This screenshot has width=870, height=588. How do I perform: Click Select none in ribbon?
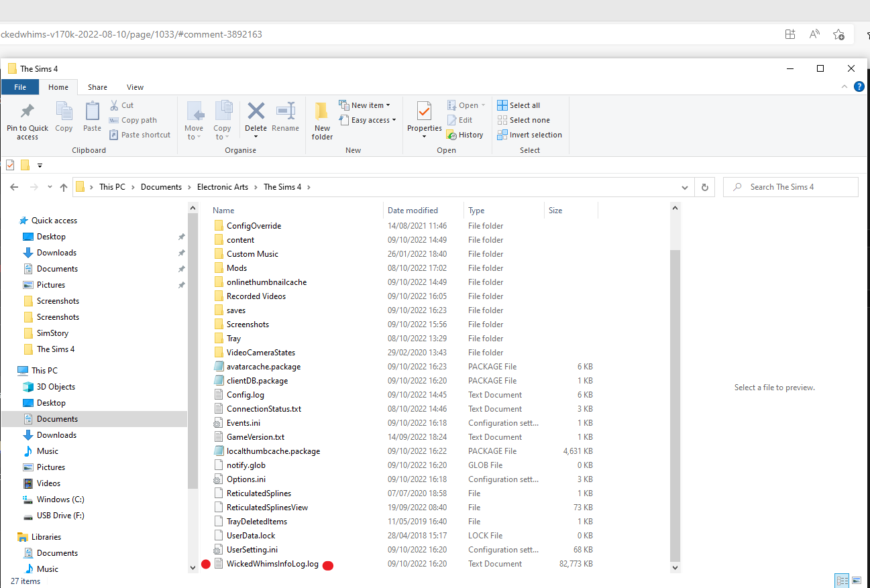coord(523,120)
